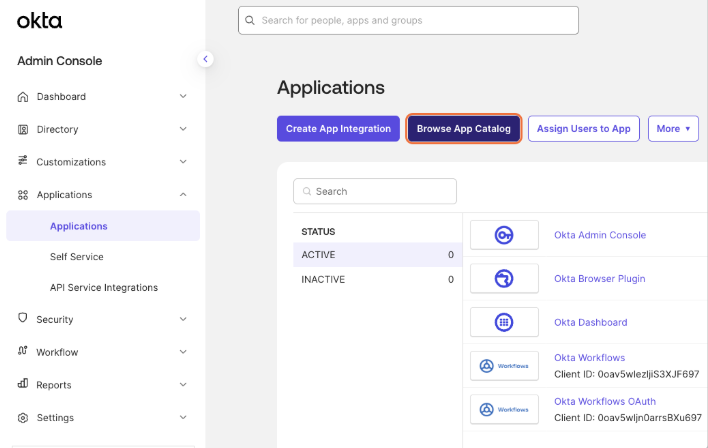The image size is (708, 448).
Task: Open the Okta Admin Console link
Action: click(600, 235)
